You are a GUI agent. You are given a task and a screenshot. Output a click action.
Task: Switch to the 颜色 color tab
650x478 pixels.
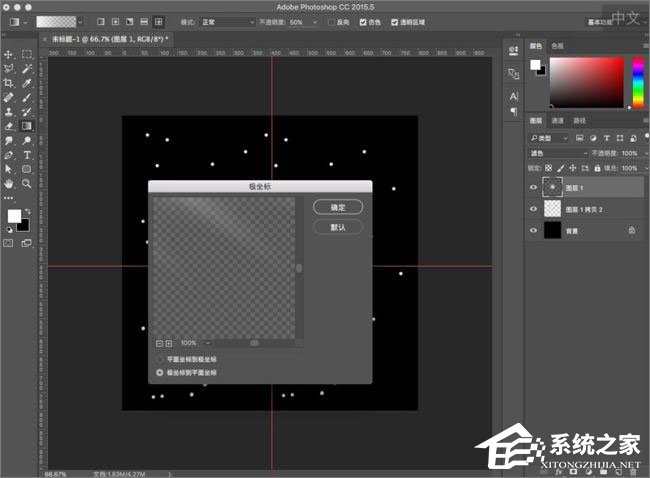pyautogui.click(x=536, y=46)
